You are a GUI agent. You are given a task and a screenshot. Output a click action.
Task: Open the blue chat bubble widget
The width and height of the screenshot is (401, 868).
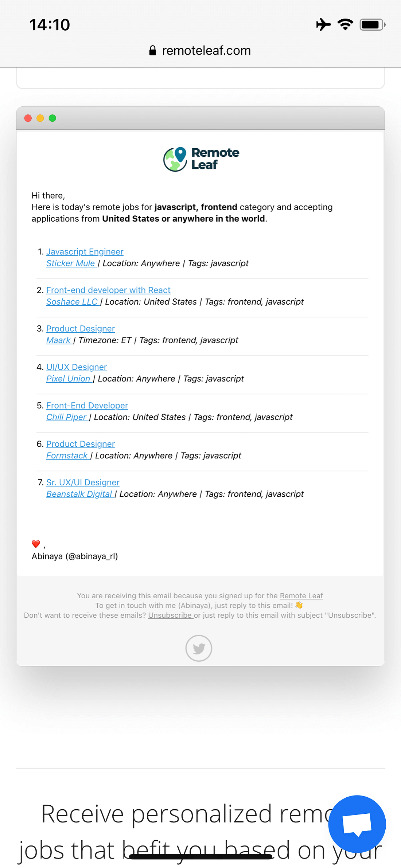(357, 824)
